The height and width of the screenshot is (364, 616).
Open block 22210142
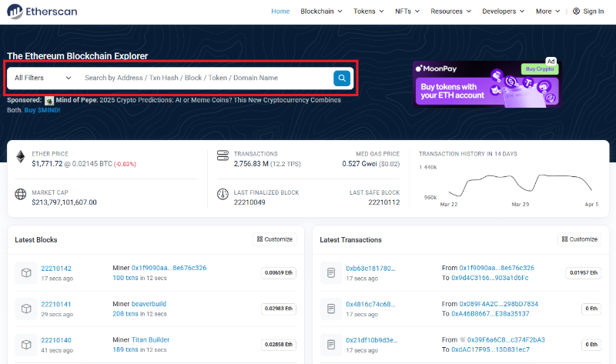(x=56, y=269)
